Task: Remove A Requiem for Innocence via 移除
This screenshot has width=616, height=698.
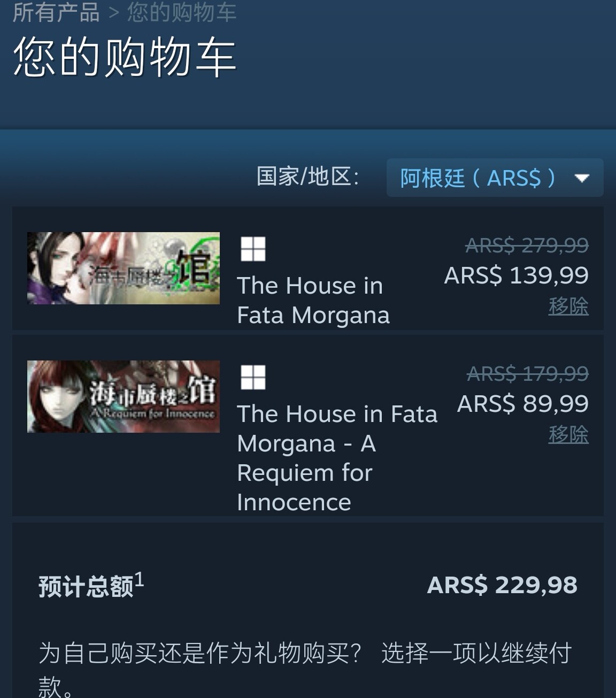Action: [568, 434]
